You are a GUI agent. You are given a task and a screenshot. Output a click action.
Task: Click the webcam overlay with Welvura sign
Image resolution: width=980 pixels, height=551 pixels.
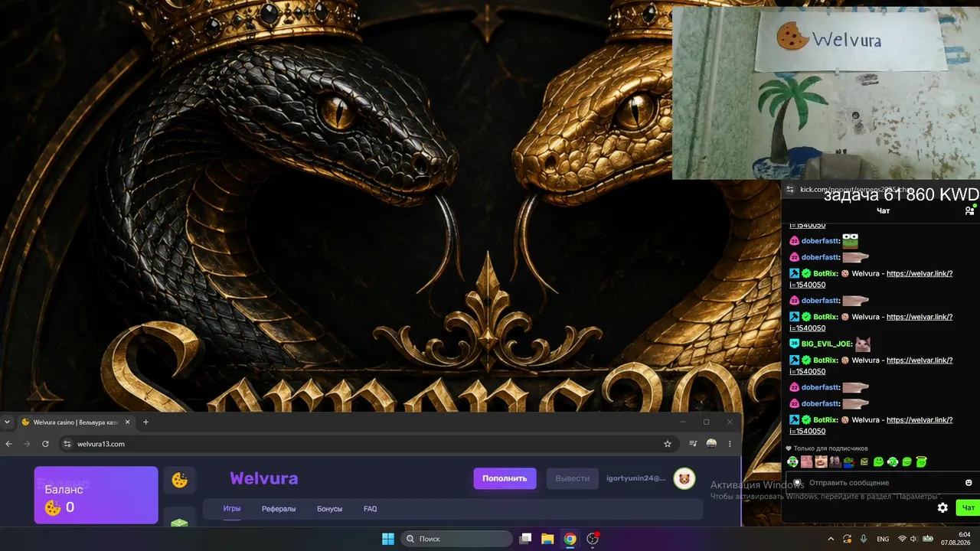pos(825,93)
